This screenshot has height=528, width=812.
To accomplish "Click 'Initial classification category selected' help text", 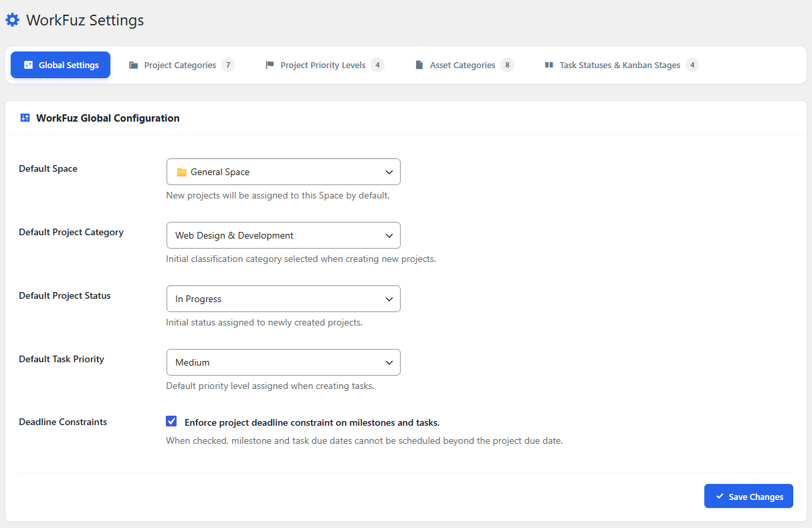I will click(x=301, y=259).
